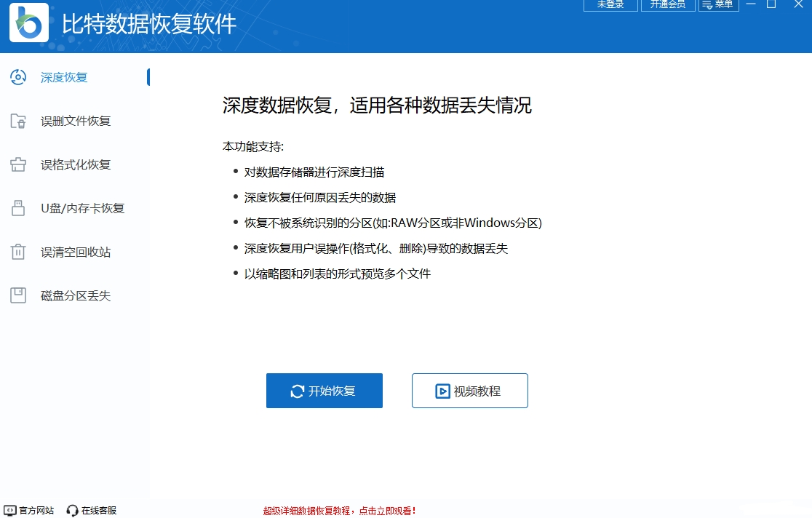
Task: Open the 菜单 dropdown menu
Action: coord(718,4)
